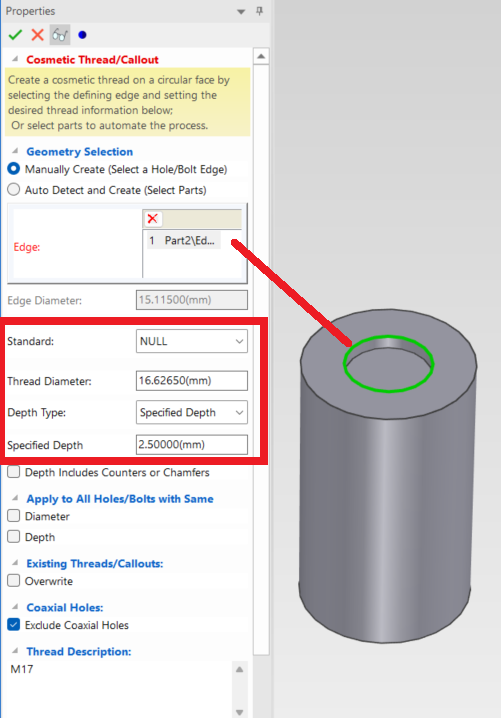Click the blue dot apply icon
The image size is (501, 718).
82,35
